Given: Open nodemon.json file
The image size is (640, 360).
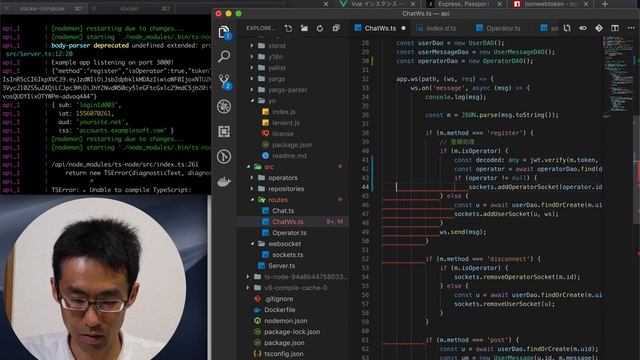Looking at the screenshot, I should click(x=285, y=321).
